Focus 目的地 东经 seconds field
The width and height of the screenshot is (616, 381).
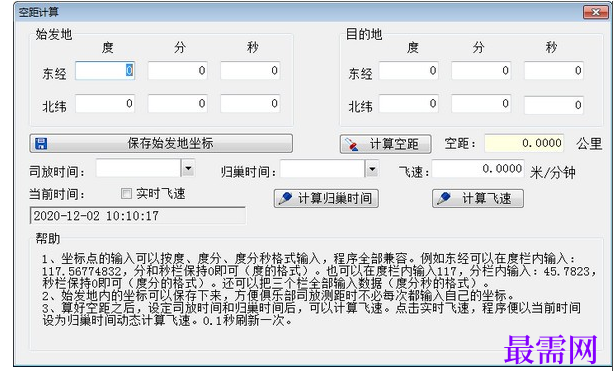point(554,71)
